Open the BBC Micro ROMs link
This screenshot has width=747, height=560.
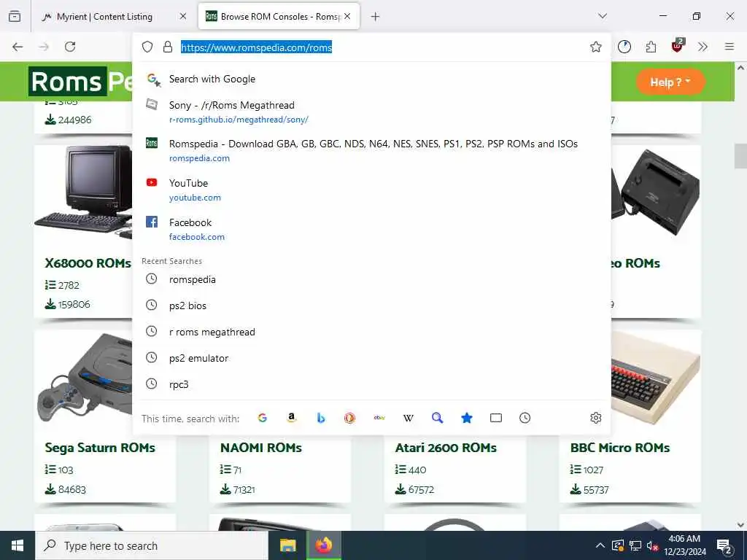(x=620, y=448)
